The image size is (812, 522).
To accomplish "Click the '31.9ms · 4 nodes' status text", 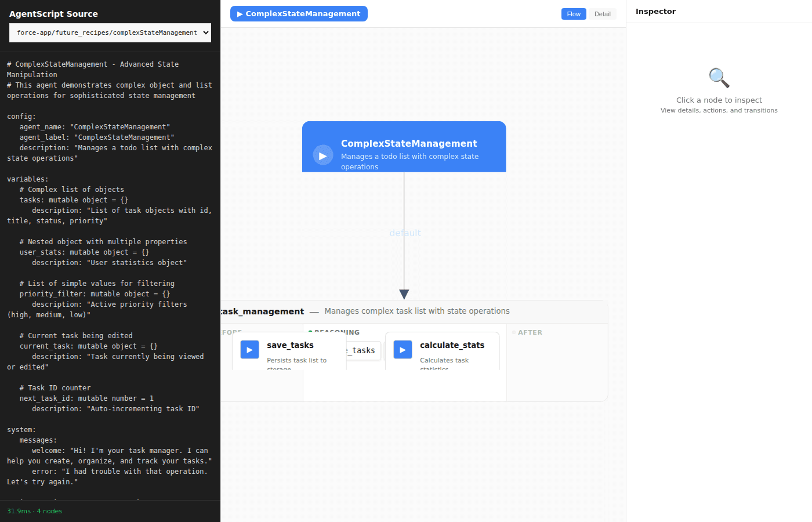I will click(34, 511).
